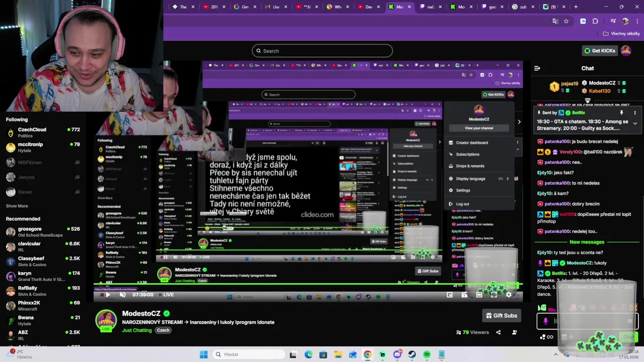Open a new browser tab
Image resolution: width=644 pixels, height=362 pixels.
coord(576,7)
